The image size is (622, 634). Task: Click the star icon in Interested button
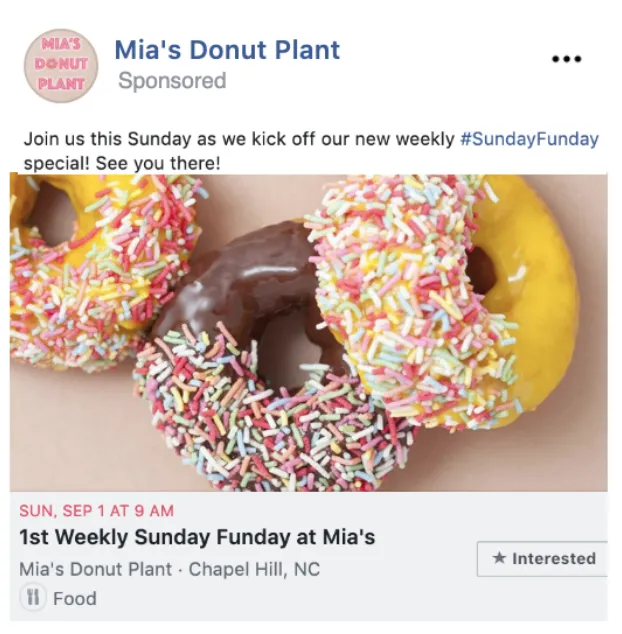pyautogui.click(x=499, y=558)
